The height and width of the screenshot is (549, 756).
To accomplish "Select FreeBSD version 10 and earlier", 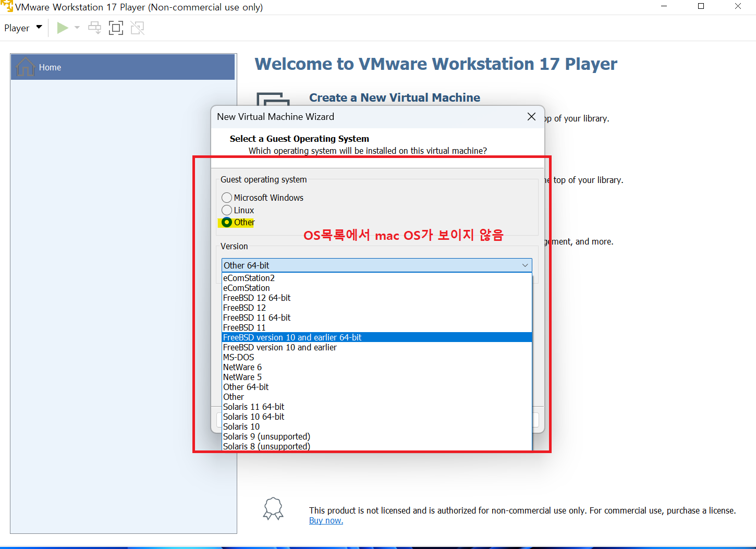I will click(377, 347).
